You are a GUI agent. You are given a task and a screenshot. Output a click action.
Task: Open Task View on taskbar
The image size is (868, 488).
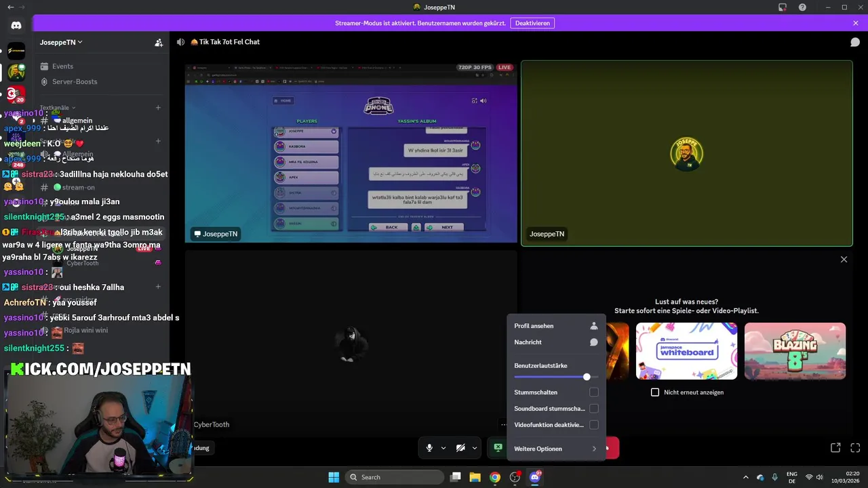(456, 477)
